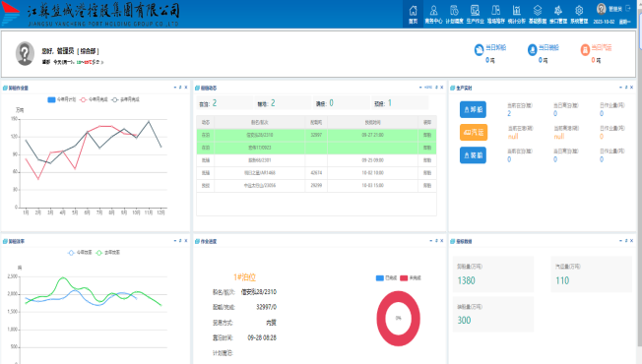Click the blue 卸船 button
The image size is (642, 364).
click(473, 109)
